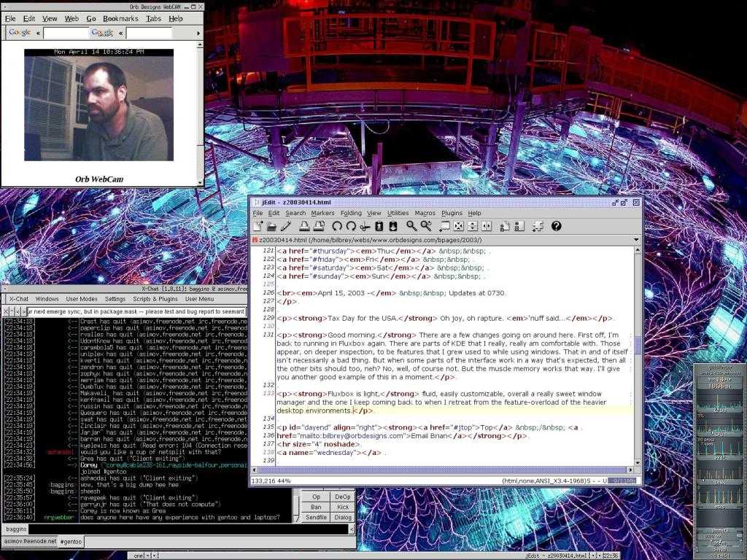Open the jEdit Plugin Manager puzzle icon
The image size is (747, 560).
[538, 227]
